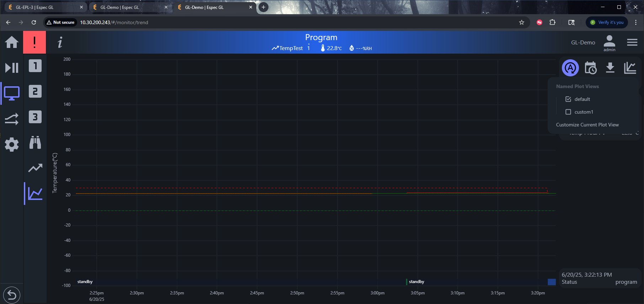Open the admin user profile icon
The width and height of the screenshot is (644, 304).
(x=610, y=43)
